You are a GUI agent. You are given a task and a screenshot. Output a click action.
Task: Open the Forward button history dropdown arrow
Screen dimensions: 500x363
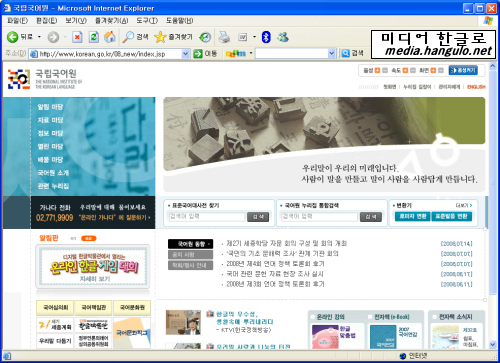65,37
